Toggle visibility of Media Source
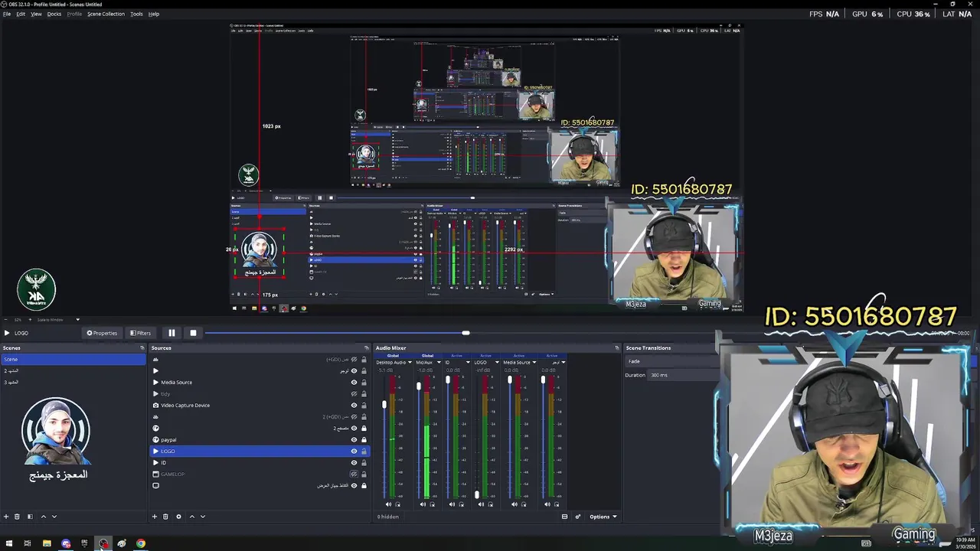Viewport: 980px width, 551px height. (x=354, y=383)
